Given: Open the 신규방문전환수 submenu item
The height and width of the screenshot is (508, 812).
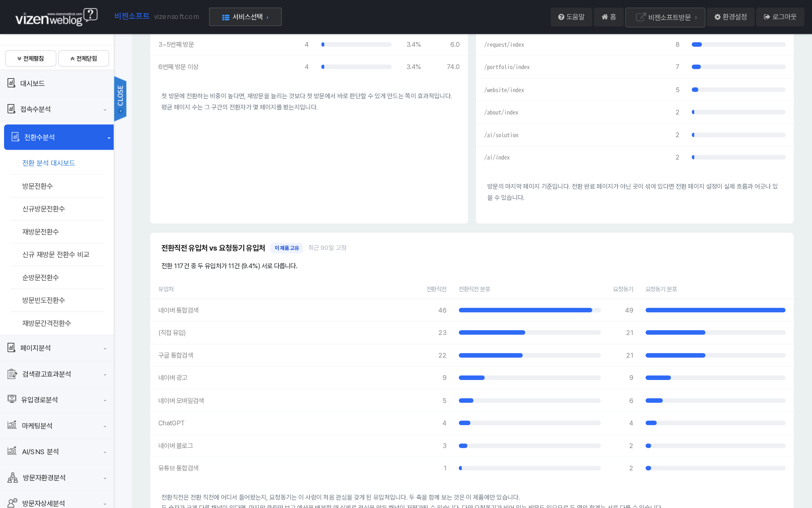Looking at the screenshot, I should 44,209.
